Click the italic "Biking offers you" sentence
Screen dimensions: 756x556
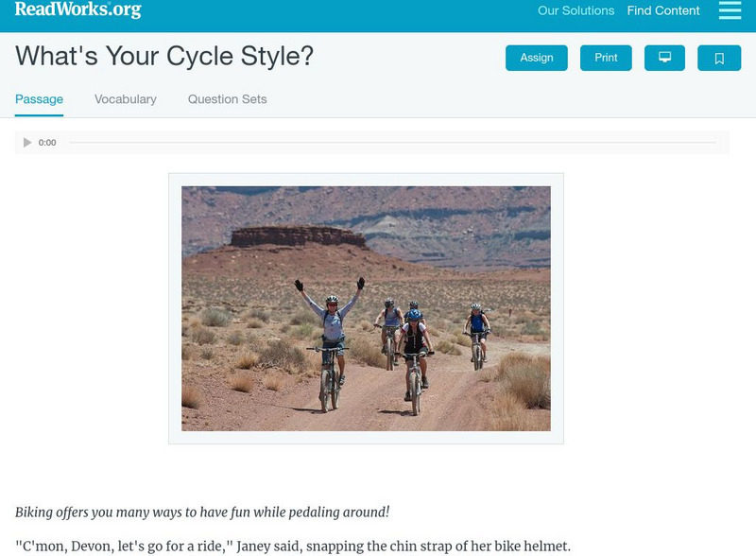coord(202,513)
